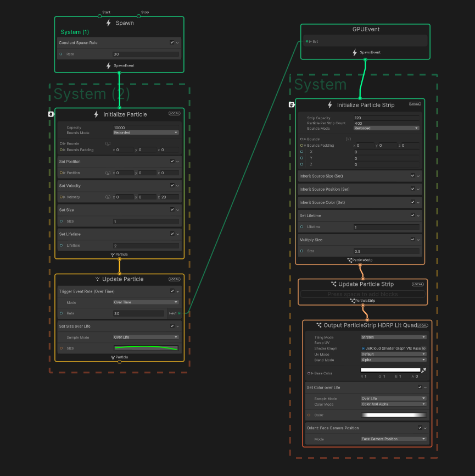The width and height of the screenshot is (475, 476).
Task: Click the LOCAL badge on Initialize Particle
Action: (x=174, y=113)
